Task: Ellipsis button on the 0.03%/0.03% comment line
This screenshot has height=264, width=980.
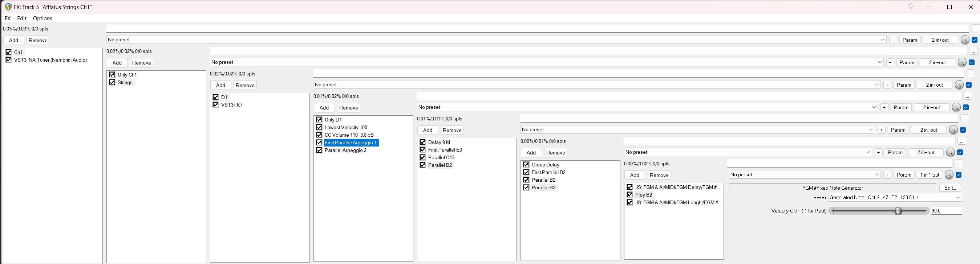Action: 976,29
